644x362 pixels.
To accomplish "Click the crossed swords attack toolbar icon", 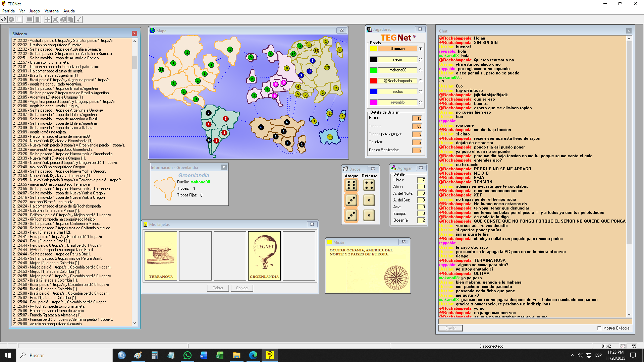I will pyautogui.click(x=55, y=19).
